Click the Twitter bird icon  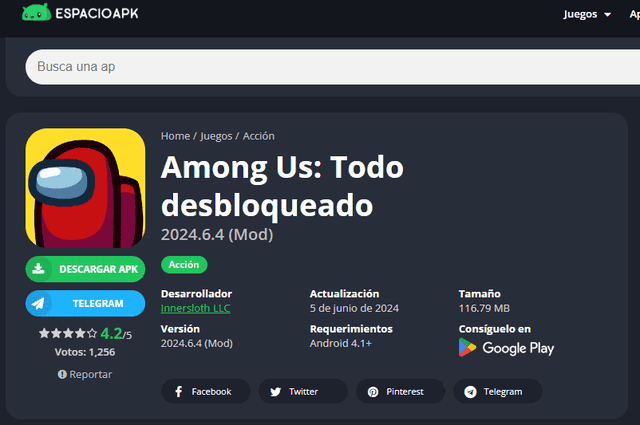pos(276,392)
